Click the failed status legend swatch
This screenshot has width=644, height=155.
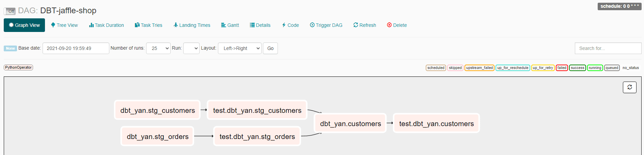(562, 68)
